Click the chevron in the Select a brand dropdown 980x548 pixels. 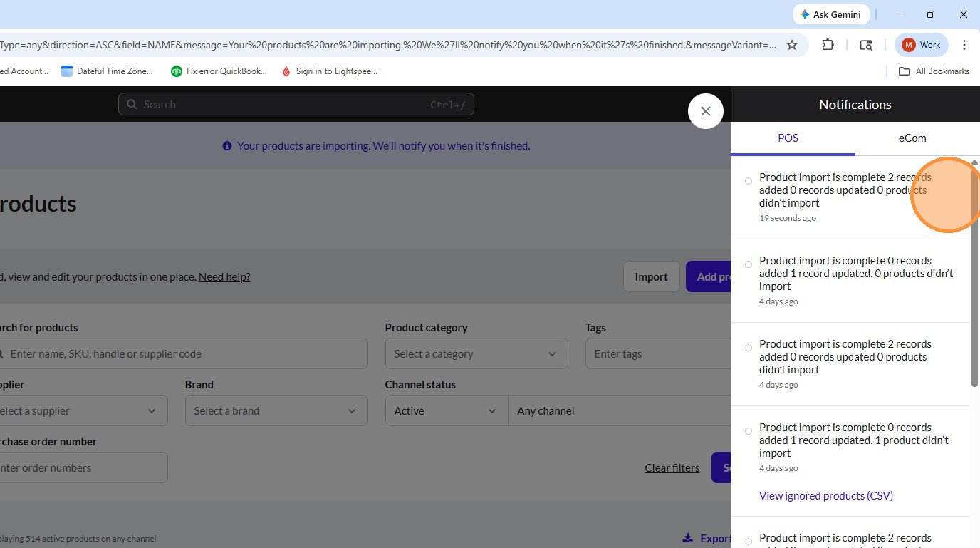pos(352,411)
